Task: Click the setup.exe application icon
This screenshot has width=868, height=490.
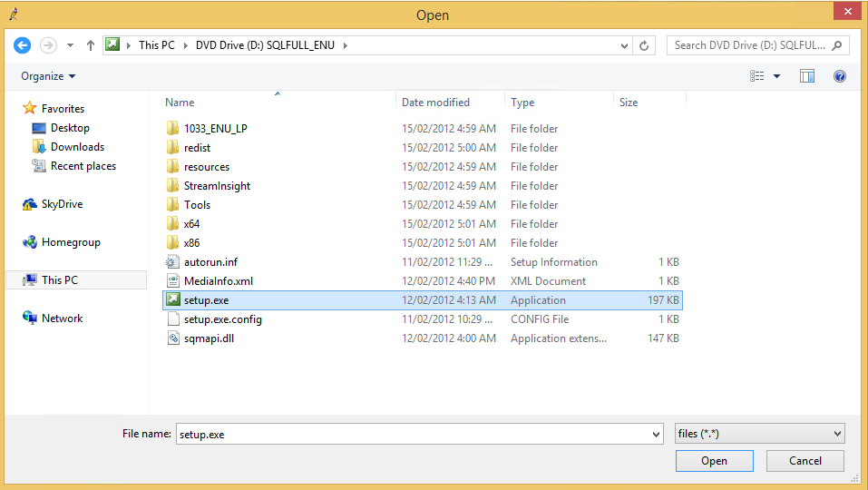Action: click(x=173, y=299)
